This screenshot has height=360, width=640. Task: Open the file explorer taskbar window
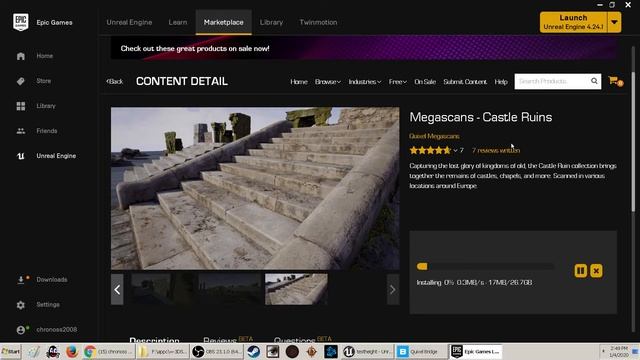click(x=162, y=351)
